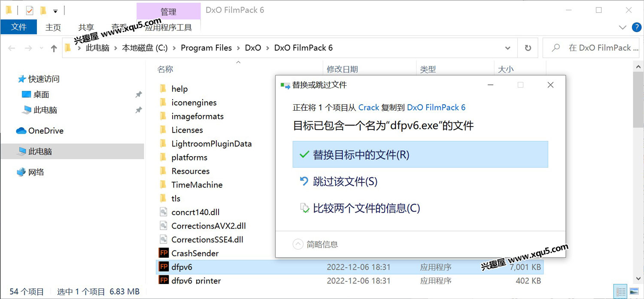Collapse details with 简略信息 chevron
The image size is (644, 299).
point(298,244)
